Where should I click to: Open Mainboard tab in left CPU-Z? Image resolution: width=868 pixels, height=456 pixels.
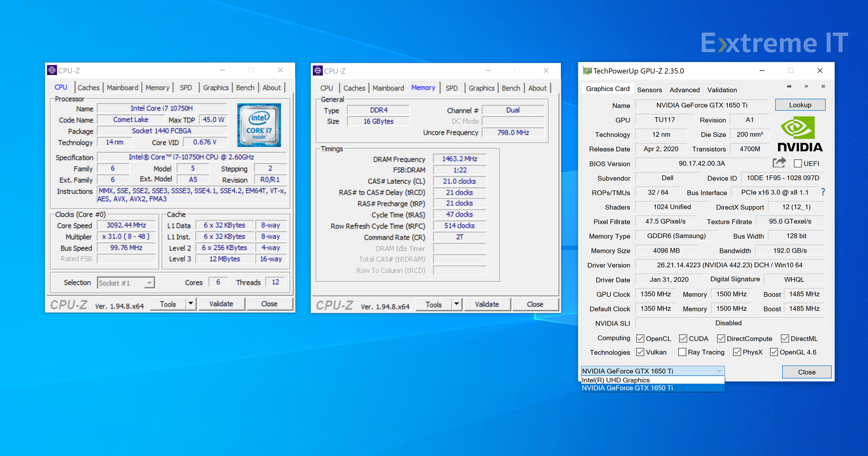pyautogui.click(x=123, y=87)
